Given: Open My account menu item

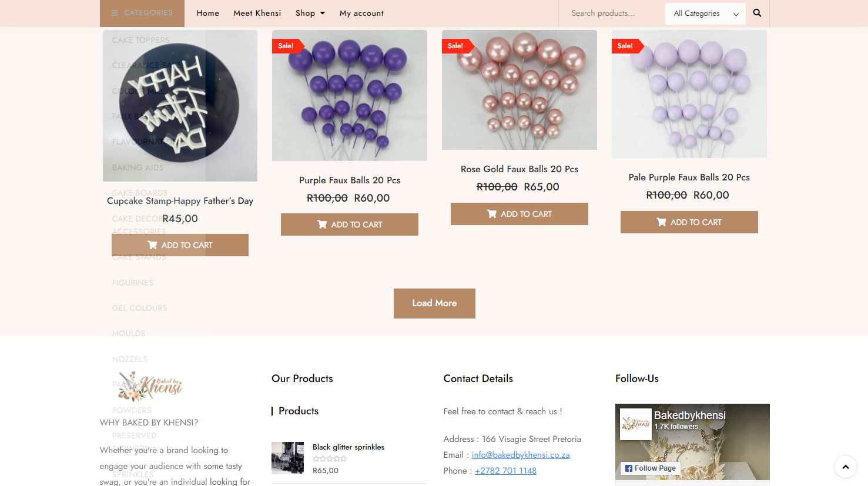Looking at the screenshot, I should click(361, 13).
